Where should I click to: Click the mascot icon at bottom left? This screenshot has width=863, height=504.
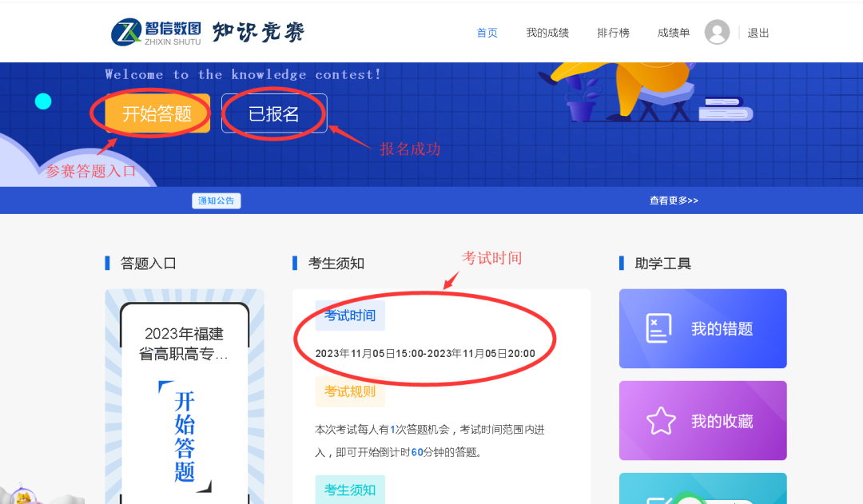pyautogui.click(x=24, y=494)
